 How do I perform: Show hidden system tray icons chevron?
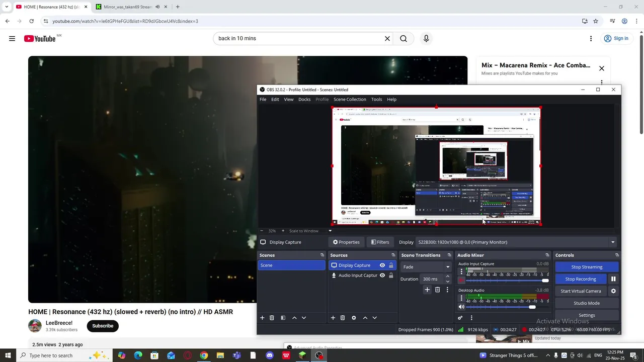[x=549, y=355]
